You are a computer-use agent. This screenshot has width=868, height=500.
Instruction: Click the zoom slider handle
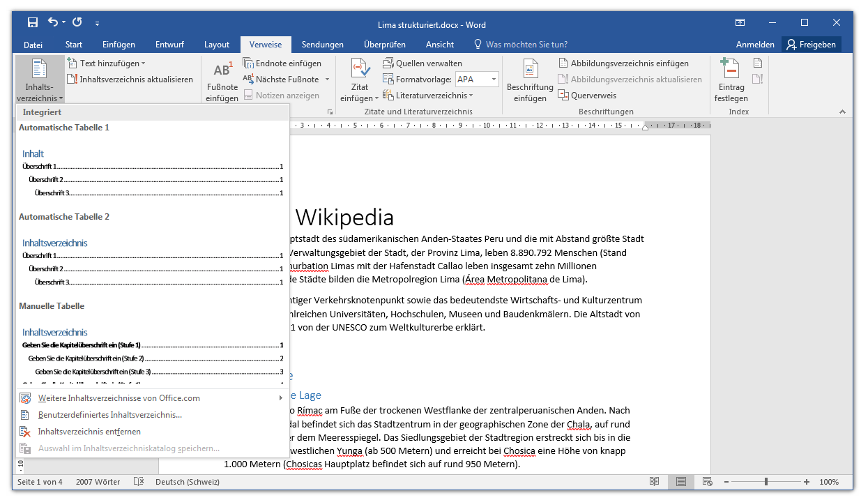pyautogui.click(x=766, y=482)
